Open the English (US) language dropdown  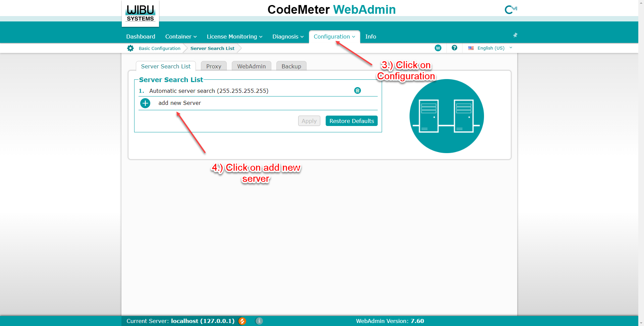point(490,48)
